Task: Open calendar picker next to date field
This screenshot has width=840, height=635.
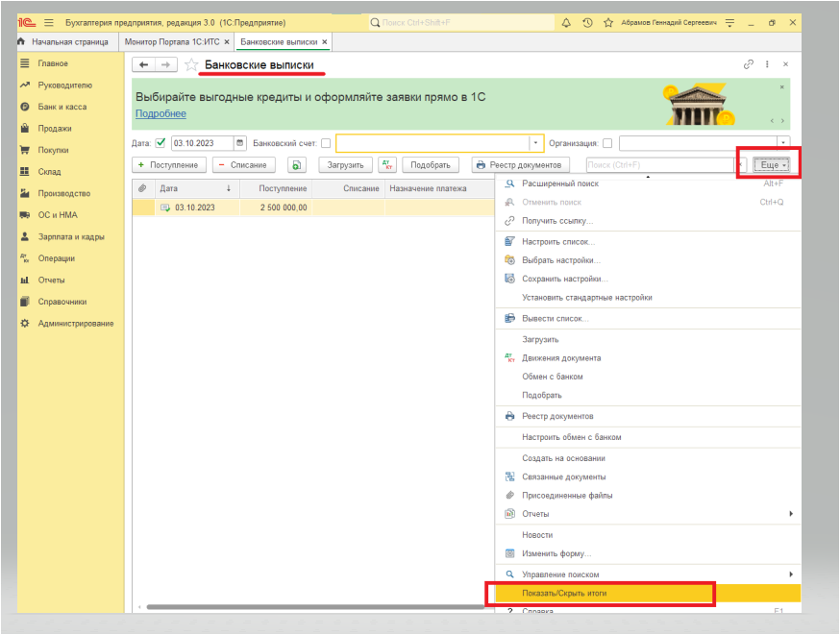Action: [x=240, y=143]
